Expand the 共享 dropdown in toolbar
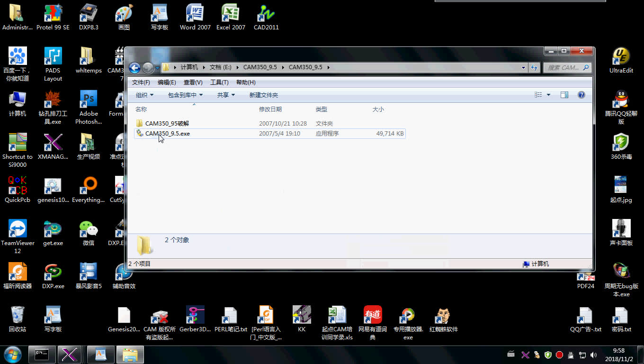 pos(226,95)
